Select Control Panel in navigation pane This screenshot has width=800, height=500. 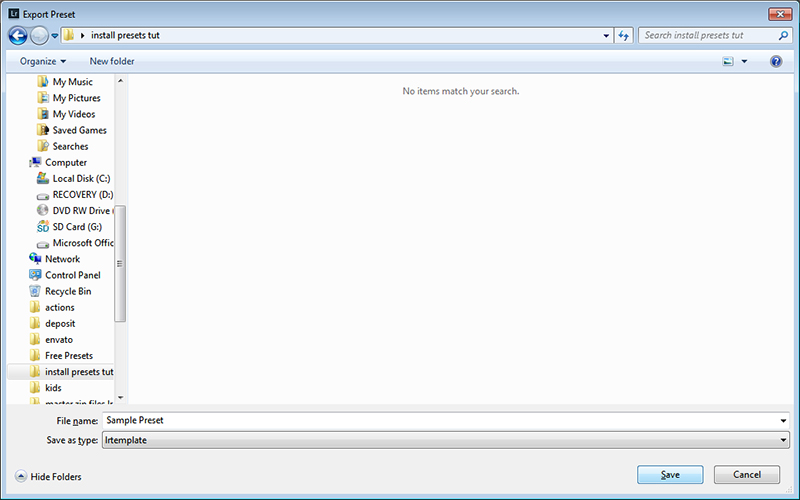pyautogui.click(x=72, y=275)
